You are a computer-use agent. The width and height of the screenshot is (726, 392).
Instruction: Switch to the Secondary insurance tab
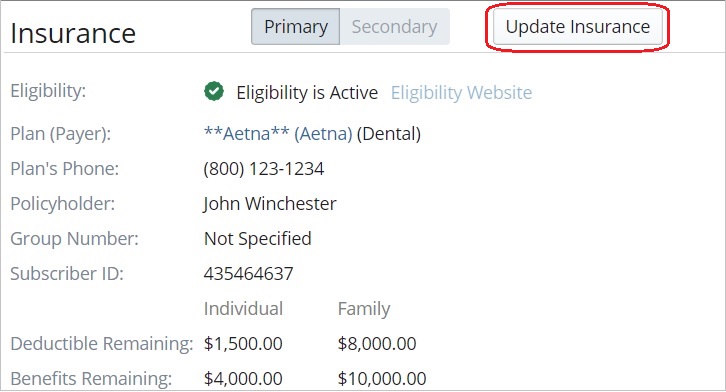(394, 26)
